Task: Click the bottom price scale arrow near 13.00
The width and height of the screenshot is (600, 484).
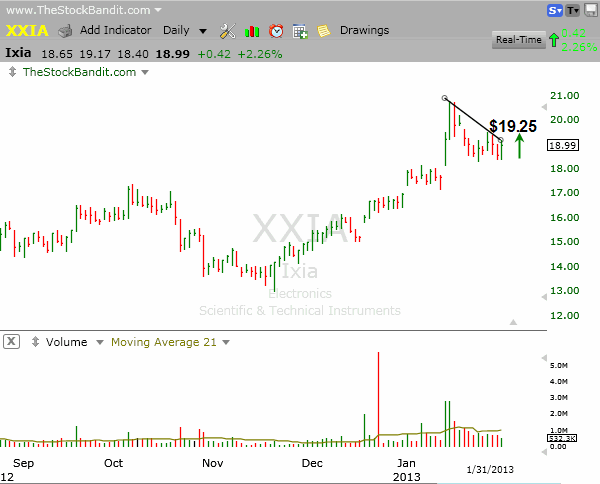Action: [544, 297]
